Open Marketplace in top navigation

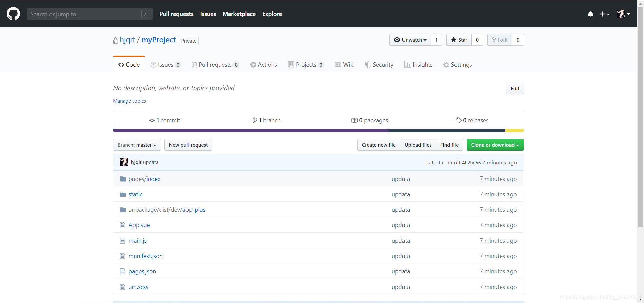239,14
